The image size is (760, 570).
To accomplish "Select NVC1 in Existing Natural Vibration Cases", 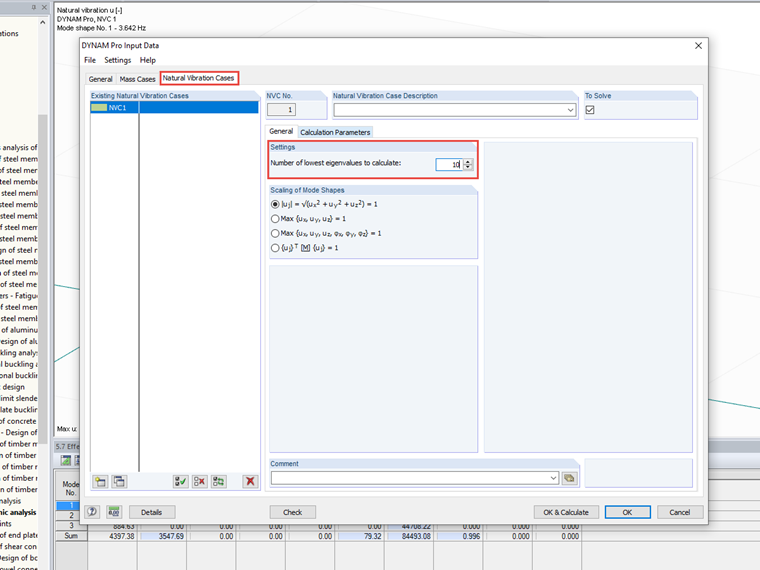I will pyautogui.click(x=174, y=108).
